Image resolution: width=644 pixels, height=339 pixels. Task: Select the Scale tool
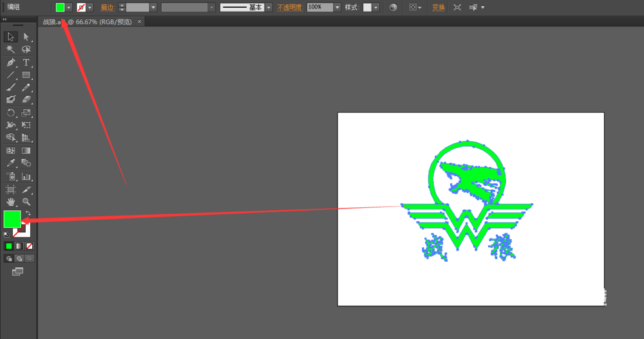pyautogui.click(x=26, y=113)
